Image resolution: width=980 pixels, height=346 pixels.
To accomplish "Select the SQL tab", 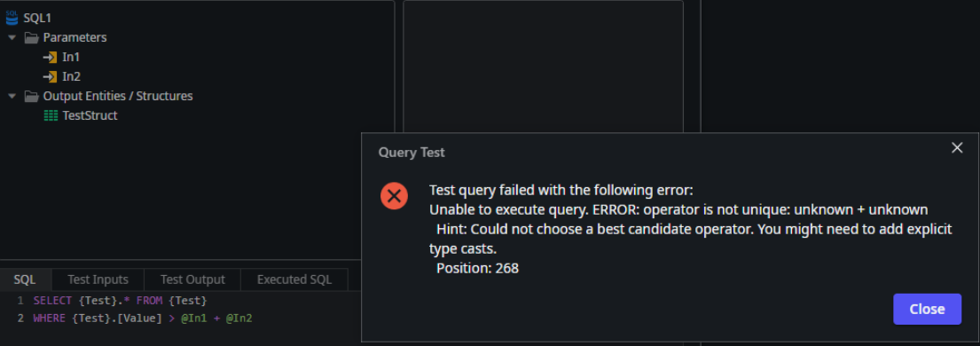I will (x=25, y=279).
